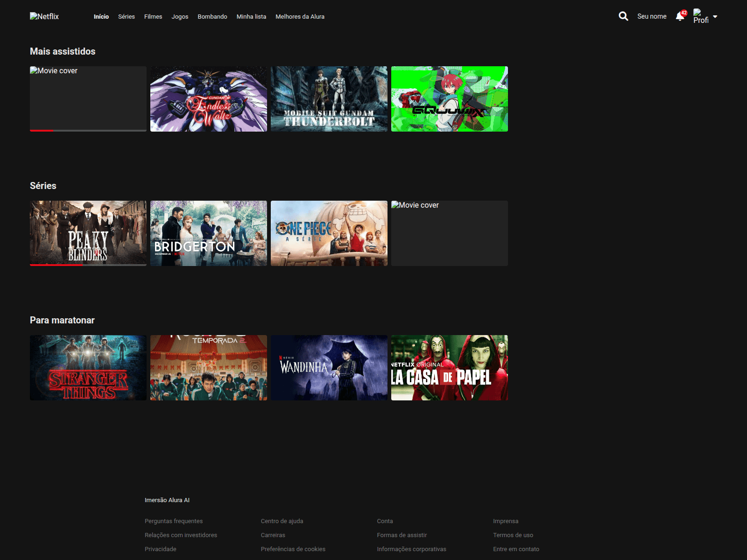
Task: Open the Bridgerton cover
Action: tap(209, 233)
